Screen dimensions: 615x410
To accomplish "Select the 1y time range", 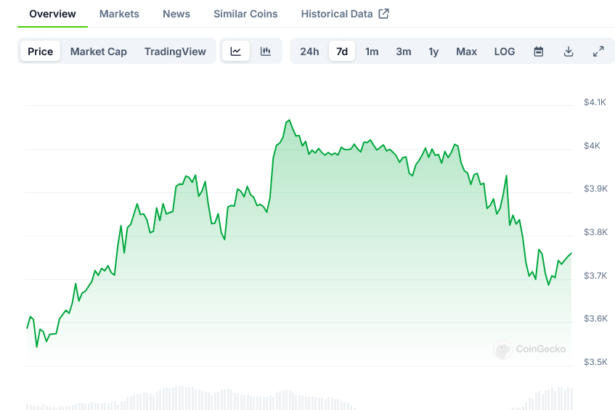I will coord(433,51).
